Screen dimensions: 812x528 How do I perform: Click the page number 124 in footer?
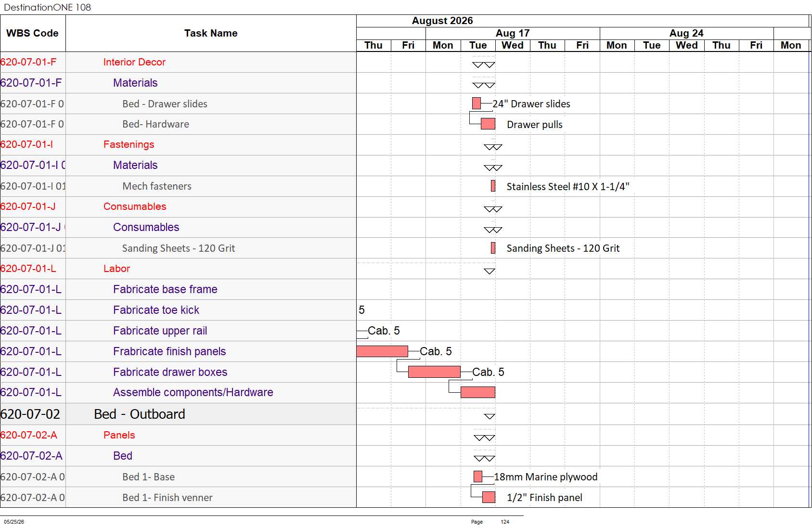coord(505,522)
